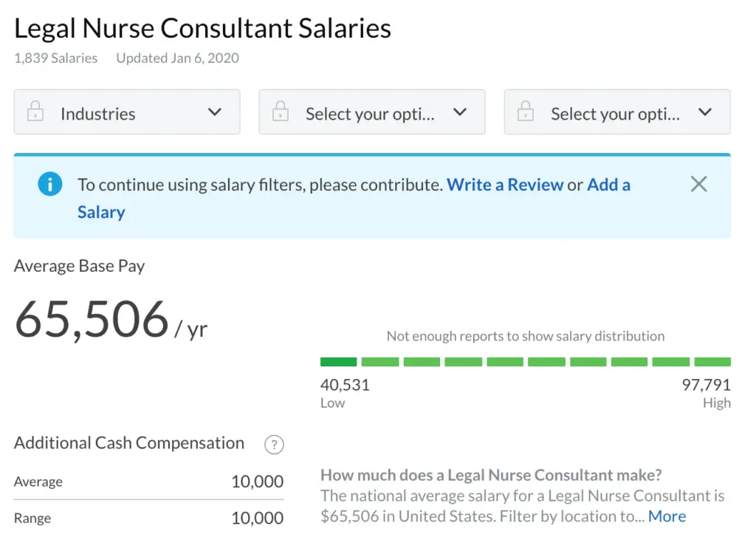Open the middle 'Select your opti...' dropdown
This screenshot has width=756, height=540.
click(371, 113)
